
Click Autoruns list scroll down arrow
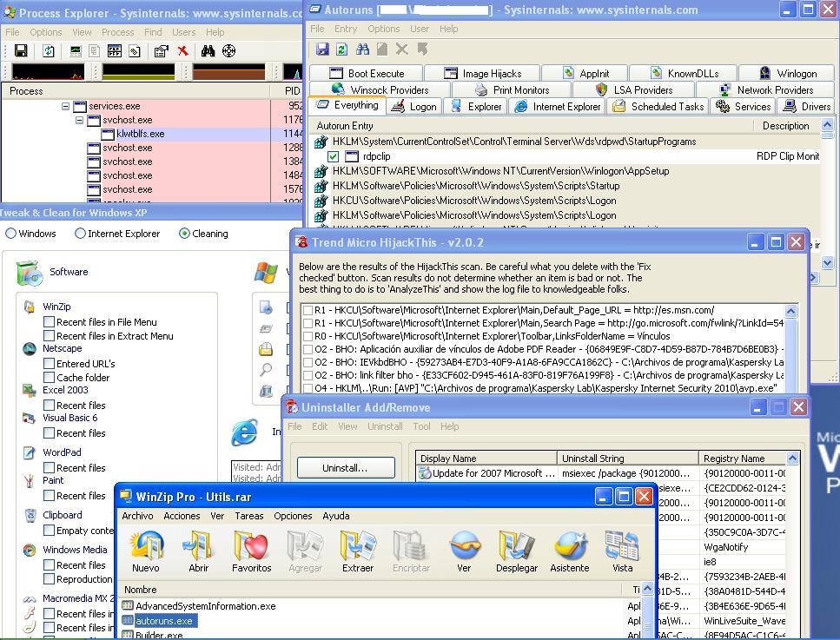827,263
